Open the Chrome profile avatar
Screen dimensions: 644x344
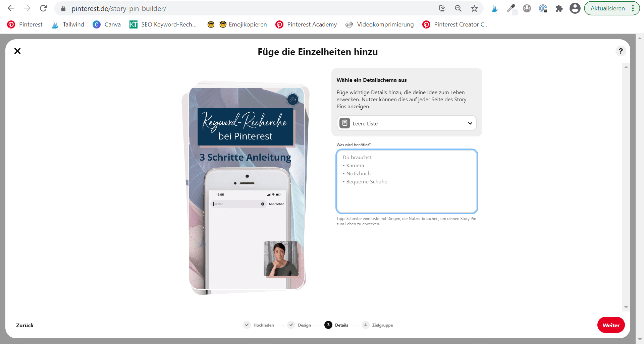[x=575, y=8]
